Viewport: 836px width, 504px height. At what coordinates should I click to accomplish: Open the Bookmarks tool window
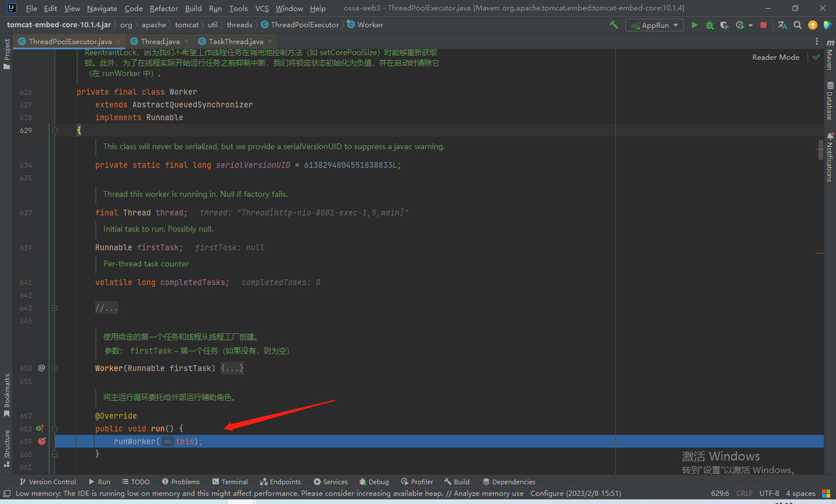click(6, 395)
